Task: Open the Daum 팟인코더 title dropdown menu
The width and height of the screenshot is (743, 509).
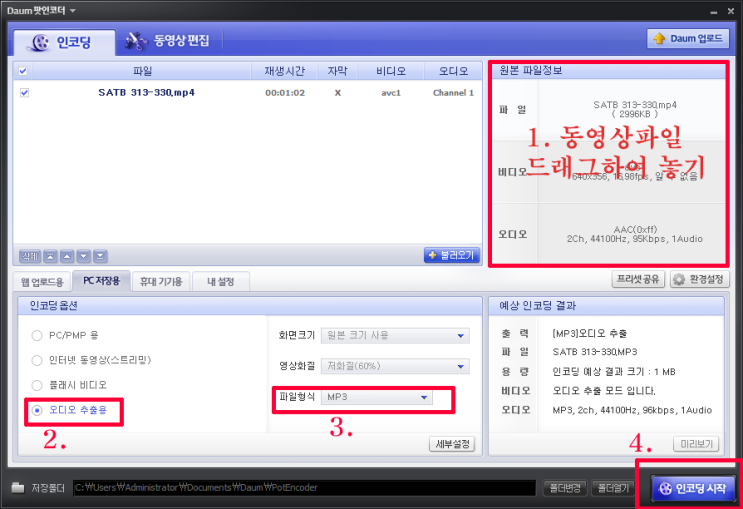Action: [x=72, y=10]
